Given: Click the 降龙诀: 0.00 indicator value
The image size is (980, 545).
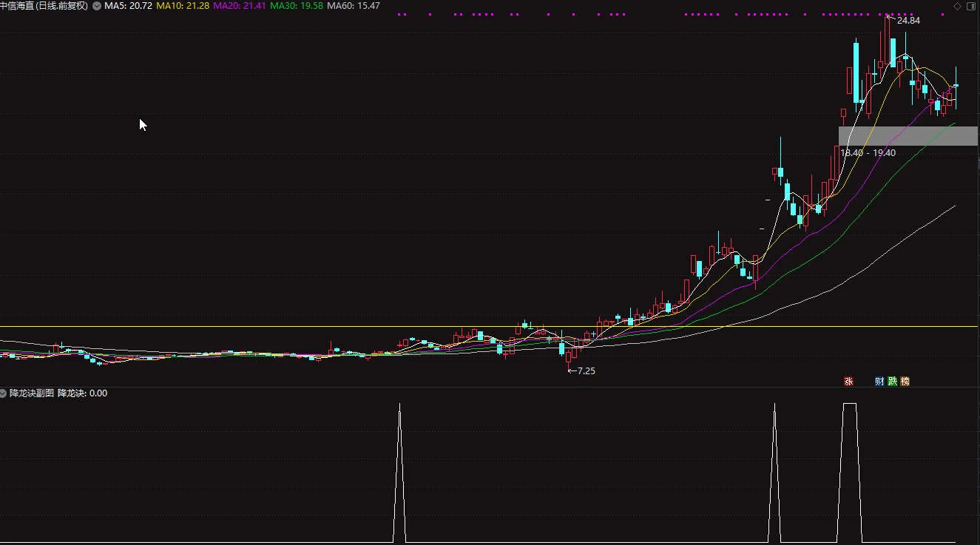Looking at the screenshot, I should [83, 393].
